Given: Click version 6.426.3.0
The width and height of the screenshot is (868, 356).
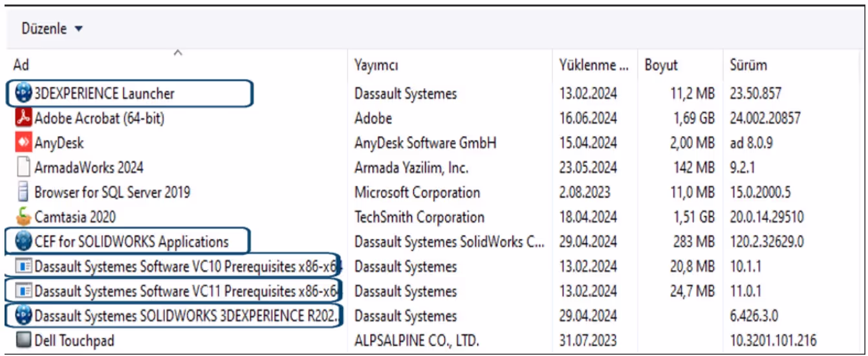Looking at the screenshot, I should (755, 316).
